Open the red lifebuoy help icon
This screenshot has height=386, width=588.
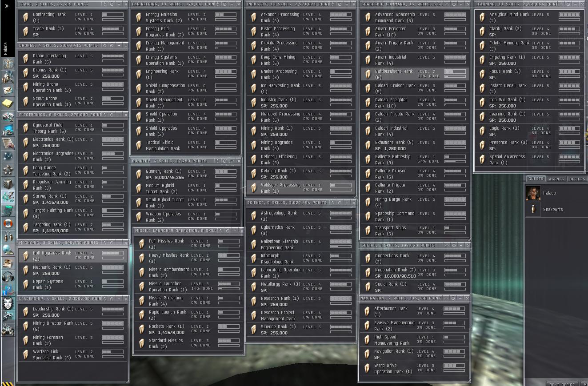point(8,223)
